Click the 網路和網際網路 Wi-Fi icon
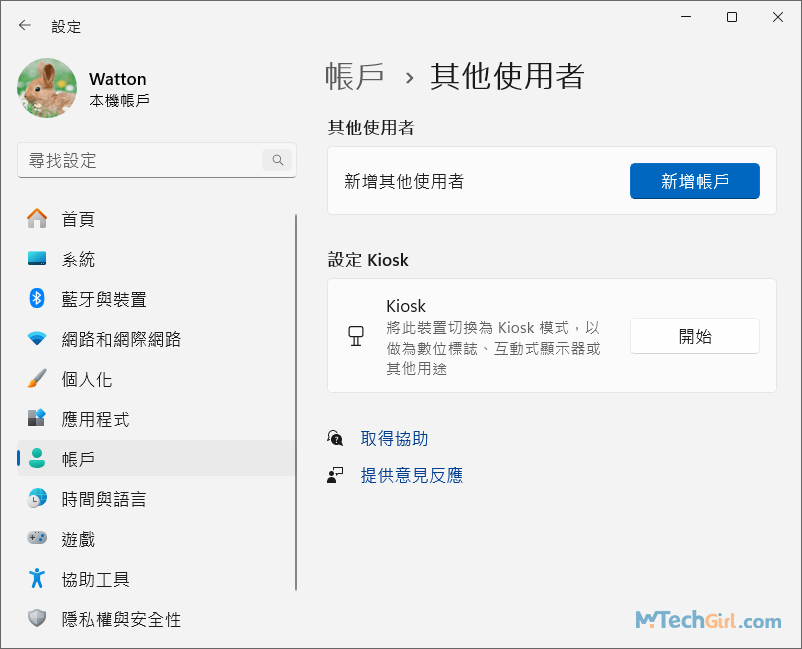802x649 pixels. point(37,339)
